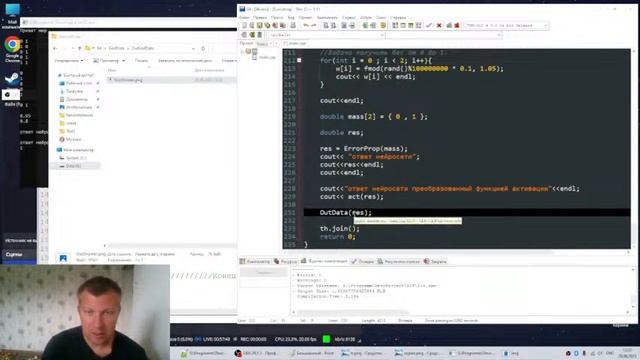
Task: Click the line res = ErrorProp(mass);
Action: [364, 149]
